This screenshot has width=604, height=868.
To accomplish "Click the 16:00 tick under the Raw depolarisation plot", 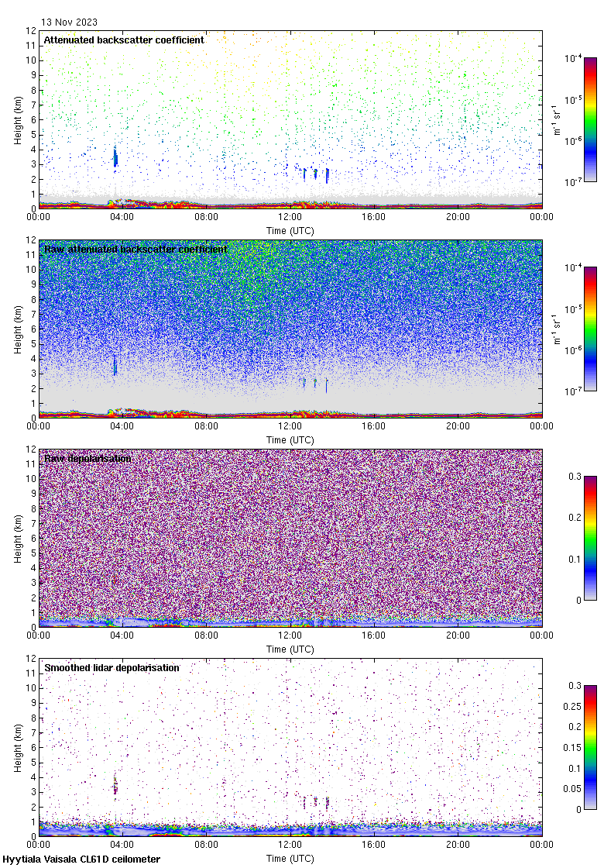I will tap(374, 636).
